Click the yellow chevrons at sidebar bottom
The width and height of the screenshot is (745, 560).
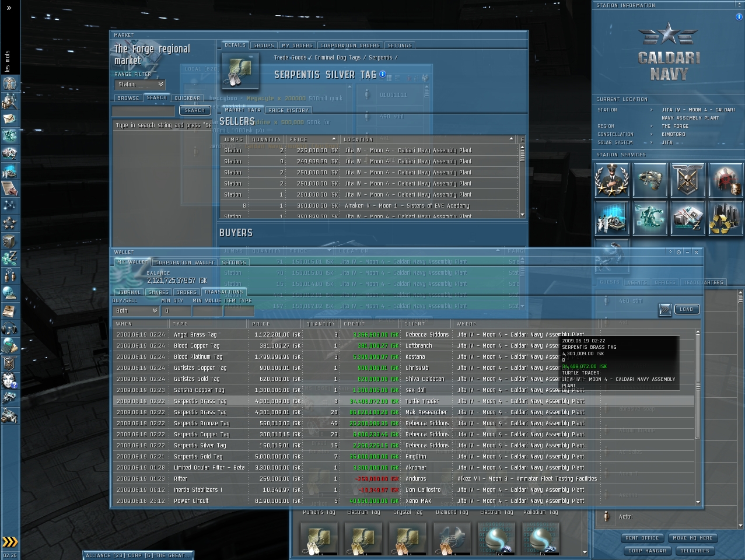tap(10, 542)
